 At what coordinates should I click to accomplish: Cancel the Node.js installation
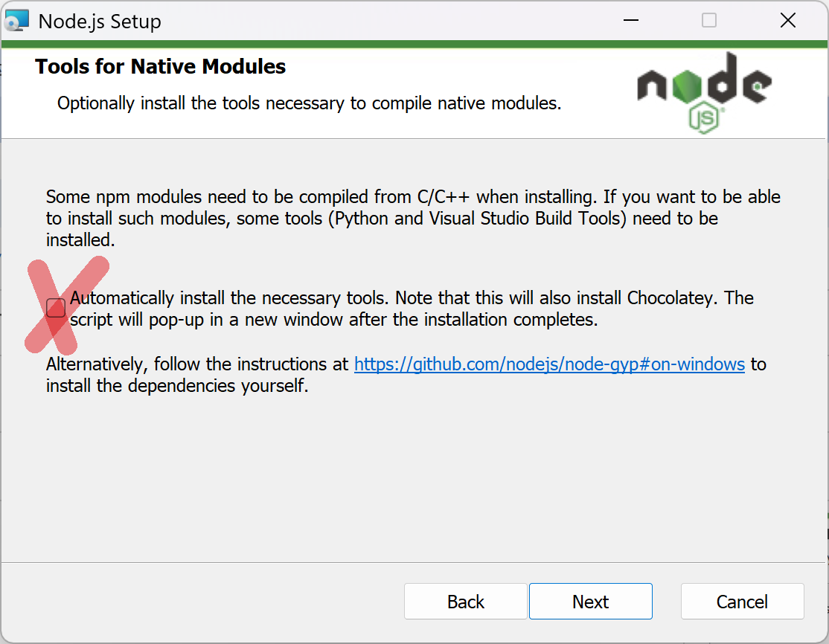tap(742, 601)
